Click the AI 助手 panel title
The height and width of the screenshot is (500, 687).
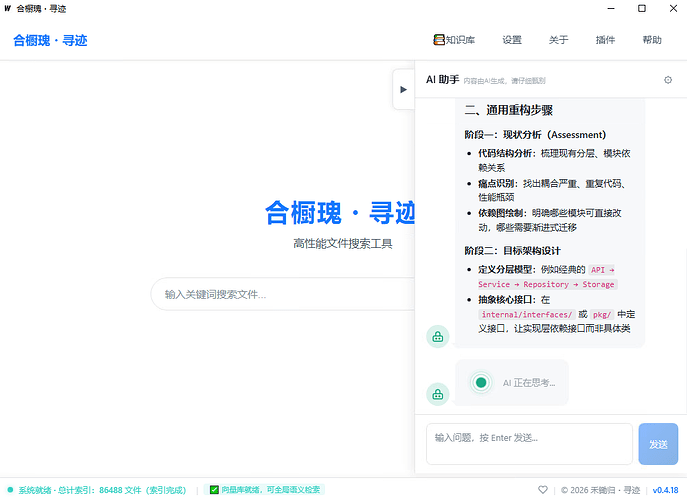443,80
